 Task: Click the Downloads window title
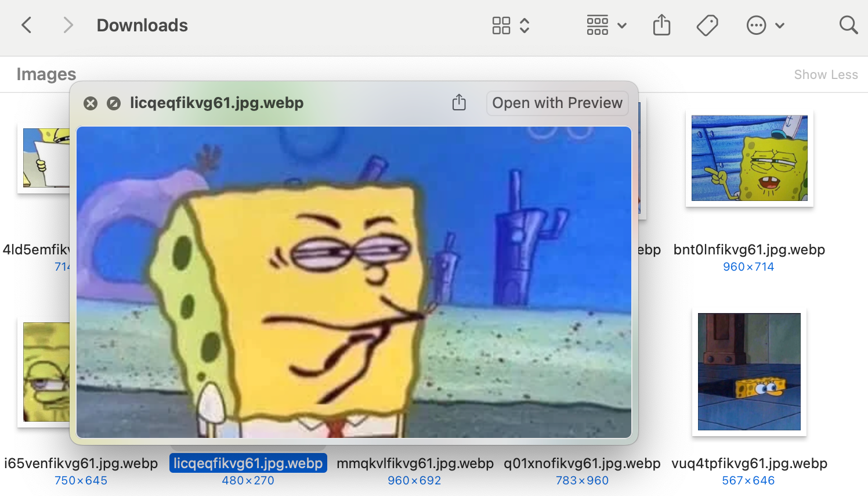(142, 25)
